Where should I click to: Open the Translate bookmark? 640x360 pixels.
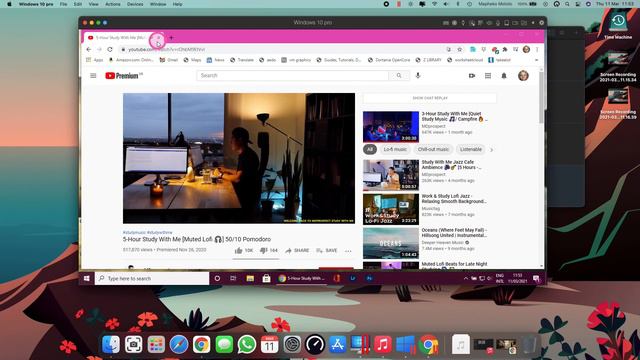242,60
